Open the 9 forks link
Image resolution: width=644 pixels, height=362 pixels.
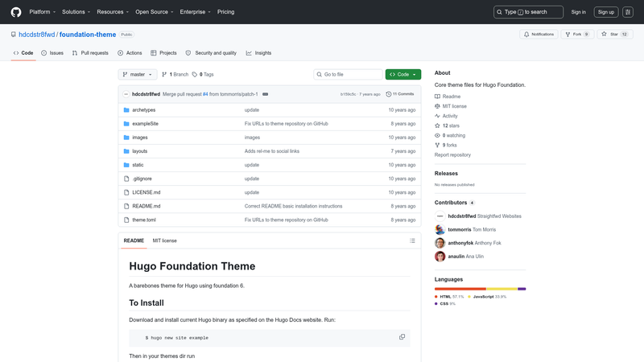click(449, 145)
